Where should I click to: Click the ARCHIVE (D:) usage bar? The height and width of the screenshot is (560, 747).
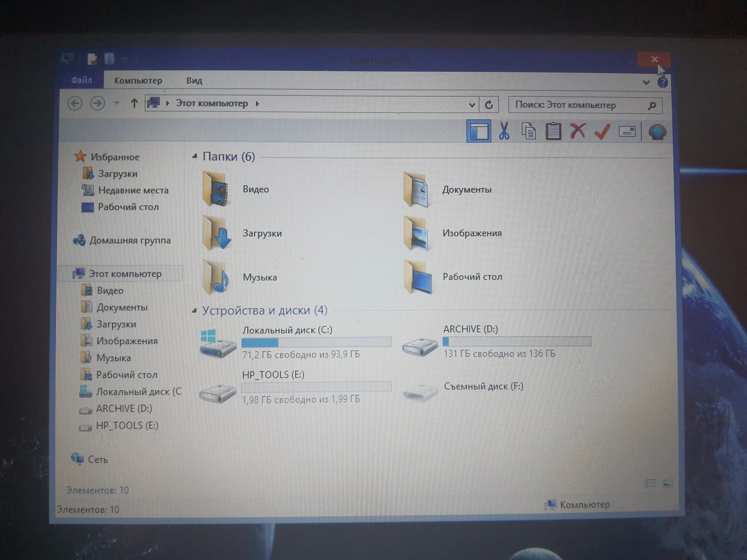(x=517, y=341)
